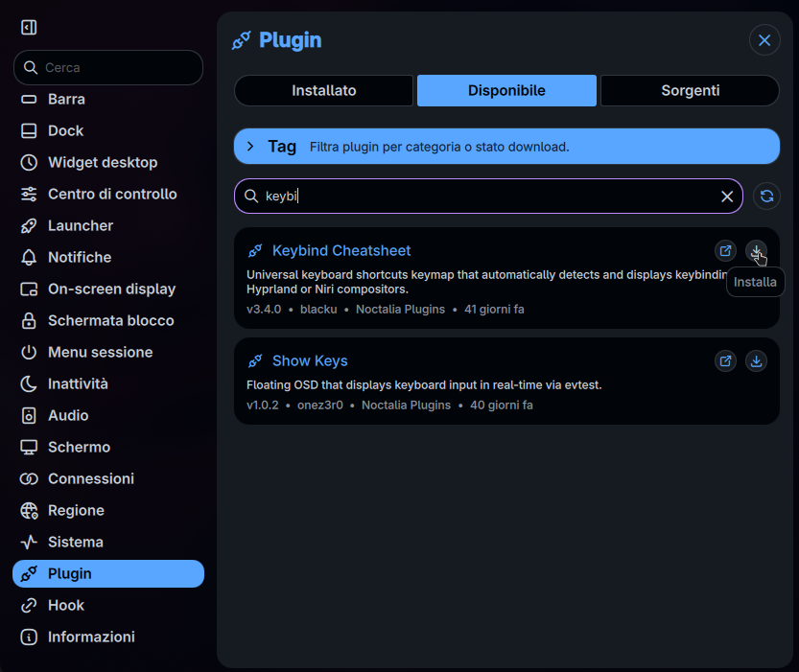Collapse the sidebar panel icon
799x672 pixels.
pyautogui.click(x=29, y=28)
